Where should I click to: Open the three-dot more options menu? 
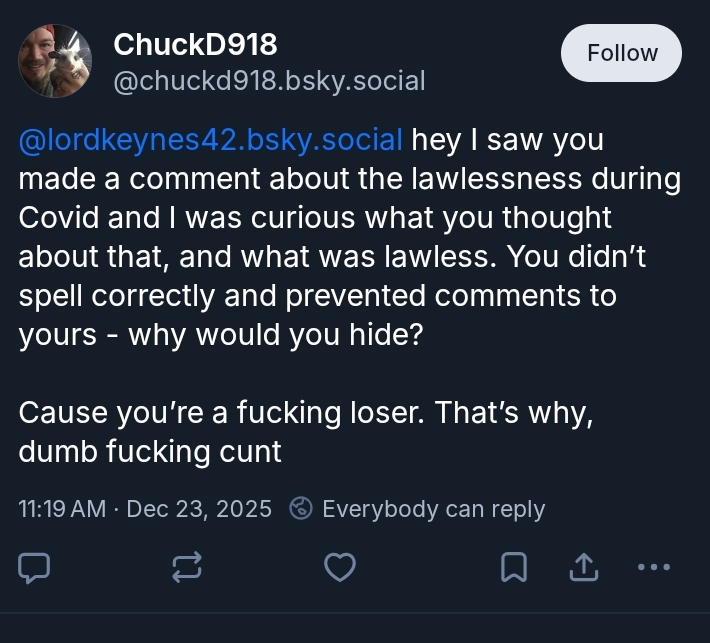653,567
